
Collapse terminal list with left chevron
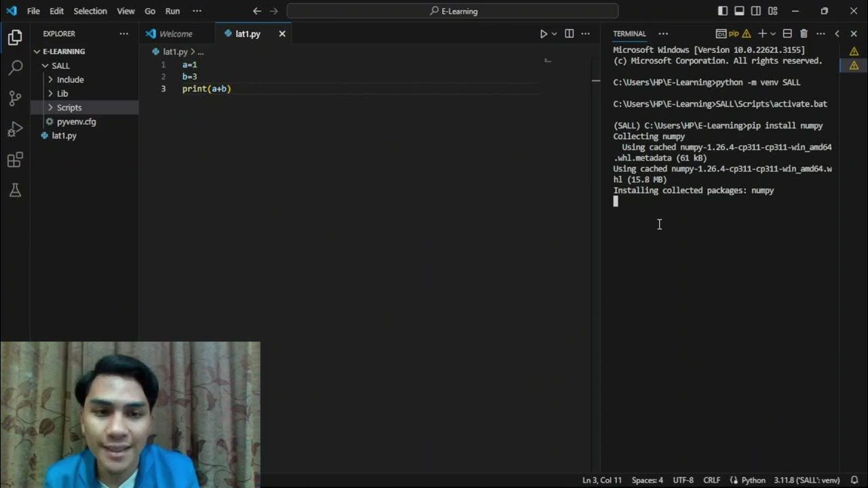tap(837, 34)
